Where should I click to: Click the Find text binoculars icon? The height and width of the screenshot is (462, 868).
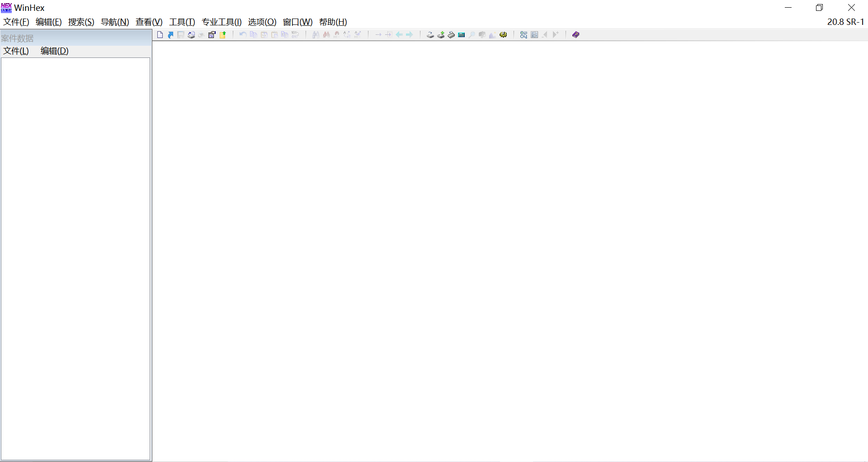[x=316, y=35]
